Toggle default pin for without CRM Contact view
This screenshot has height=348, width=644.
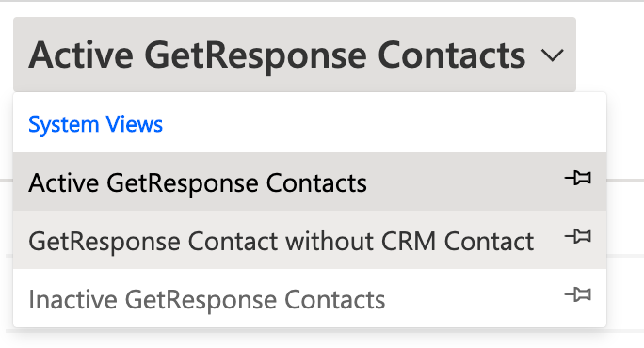coord(578,236)
